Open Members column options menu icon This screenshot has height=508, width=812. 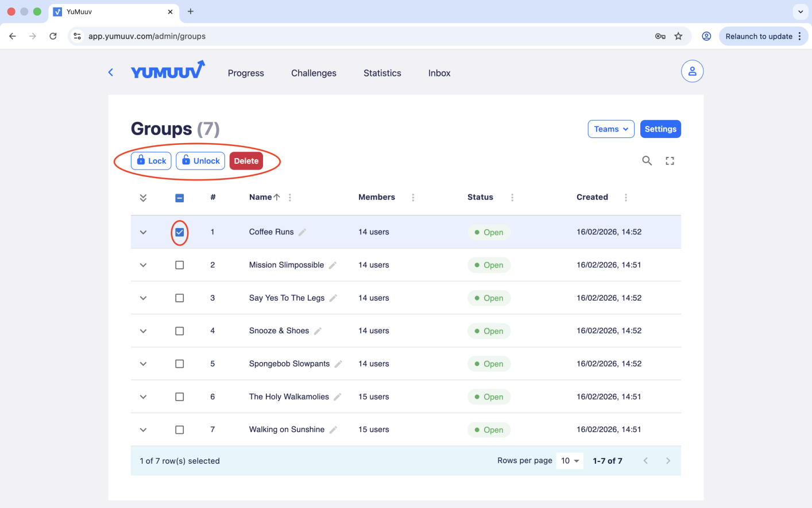tap(413, 197)
